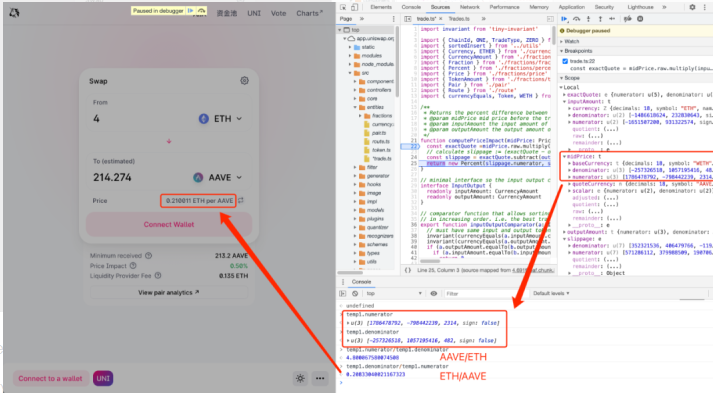Open the Memory tab
The width and height of the screenshot is (713, 393).
(539, 7)
